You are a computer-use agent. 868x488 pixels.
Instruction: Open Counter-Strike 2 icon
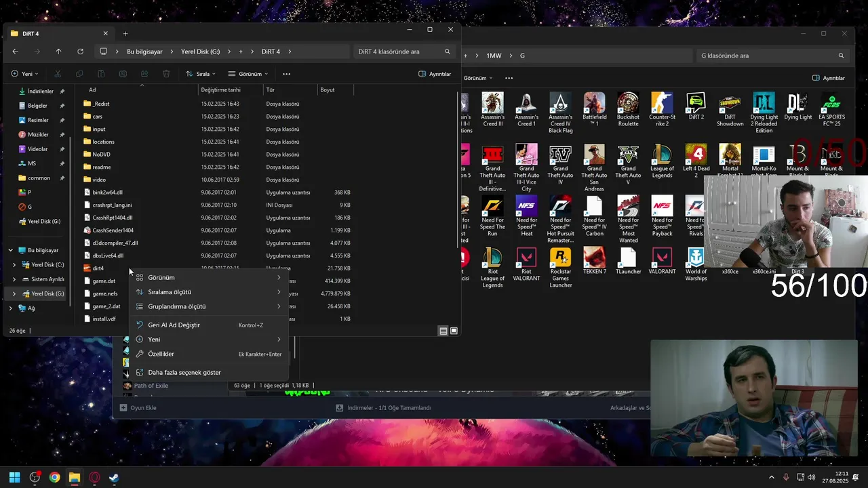point(662,109)
